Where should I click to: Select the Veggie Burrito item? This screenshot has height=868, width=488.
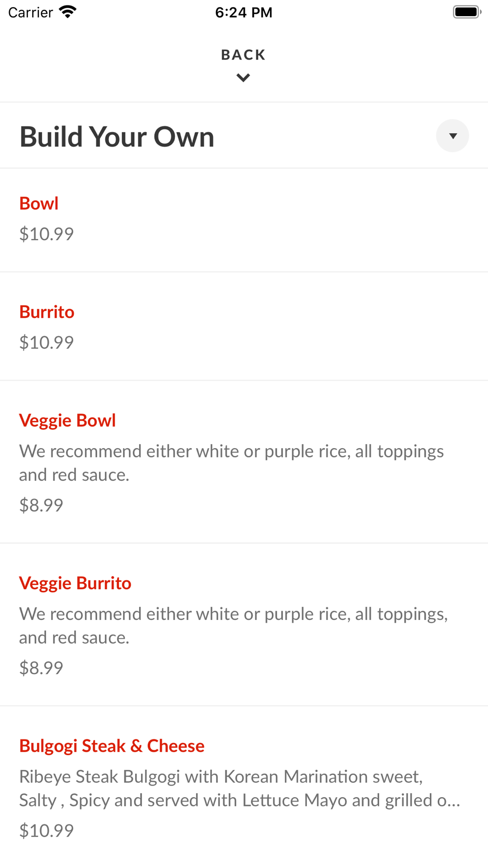click(x=75, y=583)
